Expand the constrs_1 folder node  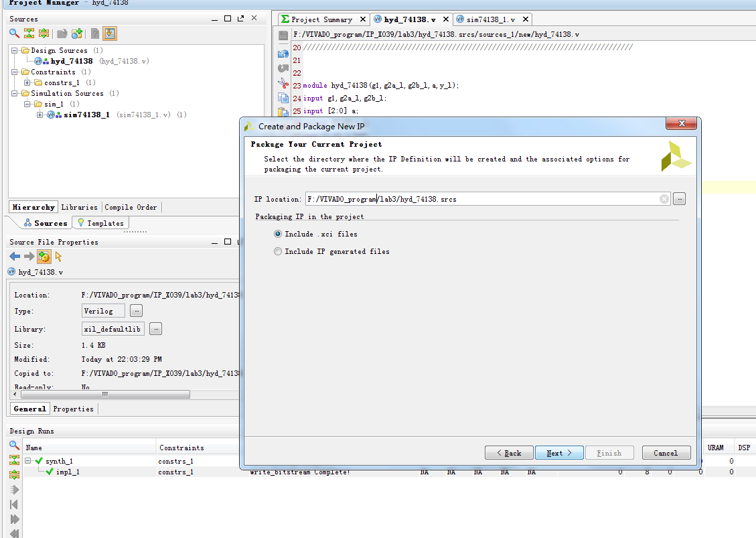click(27, 83)
